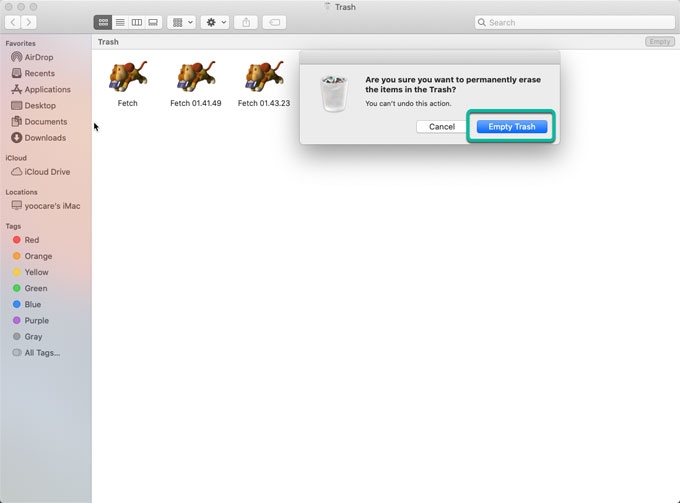The image size is (680, 503).
Task: Confirm with Empty Trash button
Action: click(x=511, y=127)
